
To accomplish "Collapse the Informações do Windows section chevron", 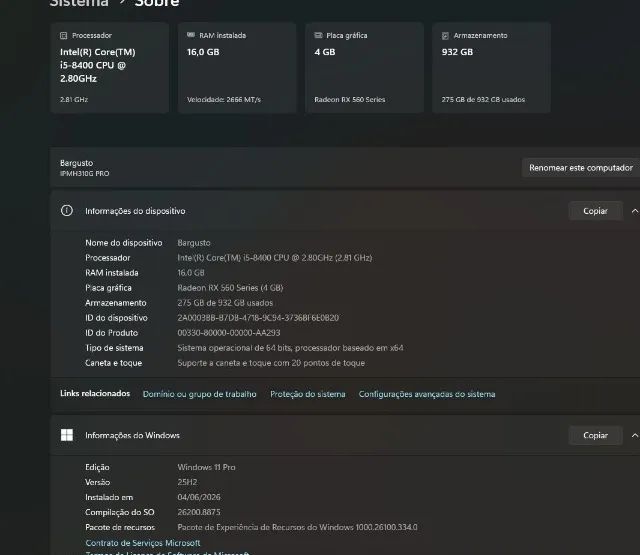I will (635, 435).
